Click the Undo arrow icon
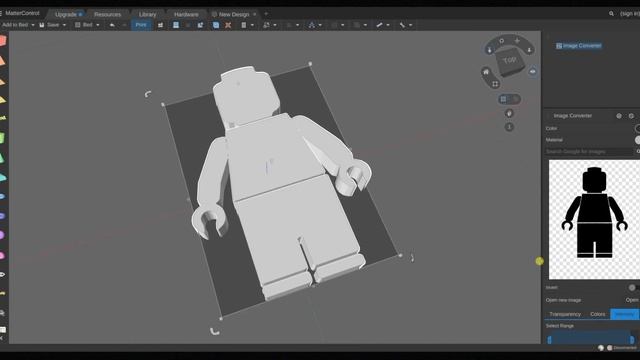 pyautogui.click(x=112, y=25)
